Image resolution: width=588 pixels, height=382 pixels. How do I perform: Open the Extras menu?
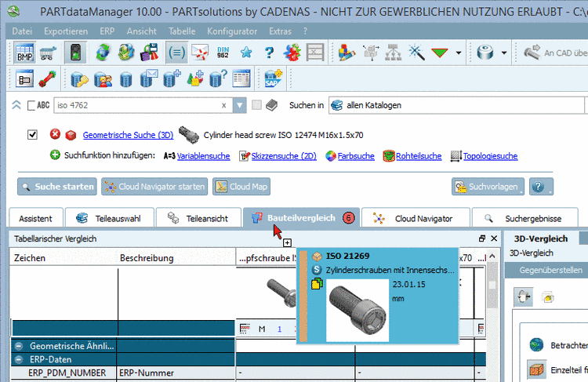(x=280, y=31)
